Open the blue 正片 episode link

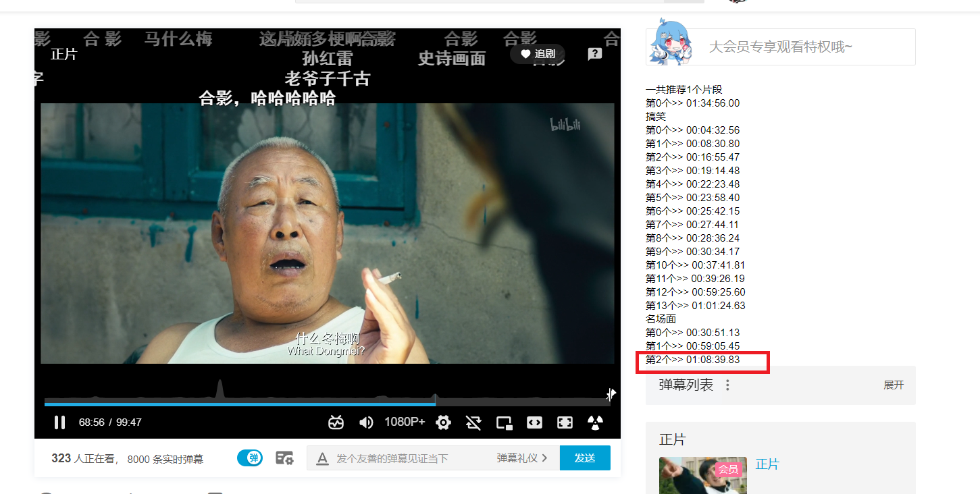tap(767, 464)
